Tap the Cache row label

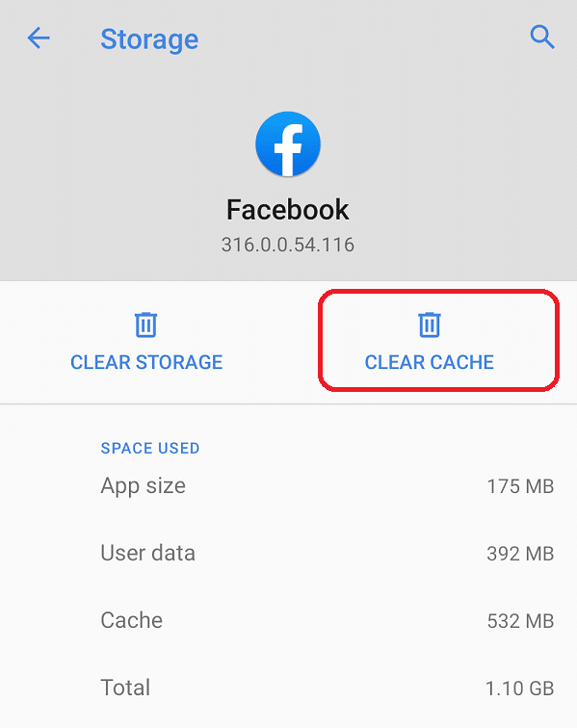pos(131,620)
